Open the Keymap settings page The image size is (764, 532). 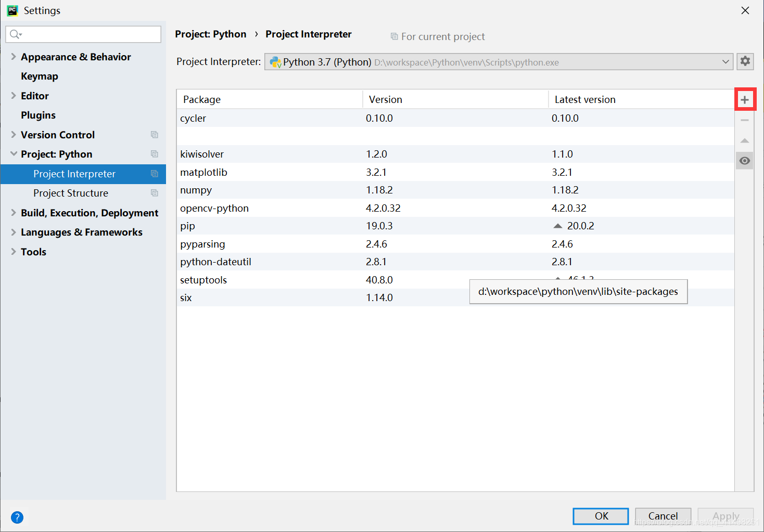point(40,76)
